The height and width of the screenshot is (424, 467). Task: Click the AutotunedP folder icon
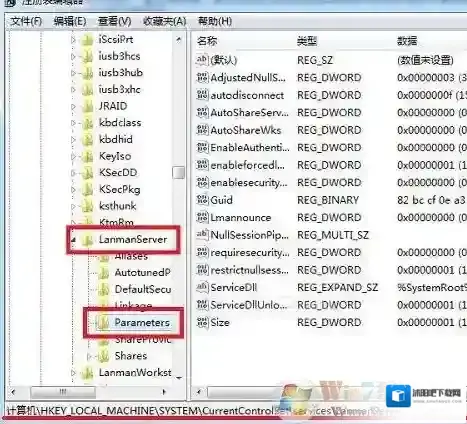point(103,273)
